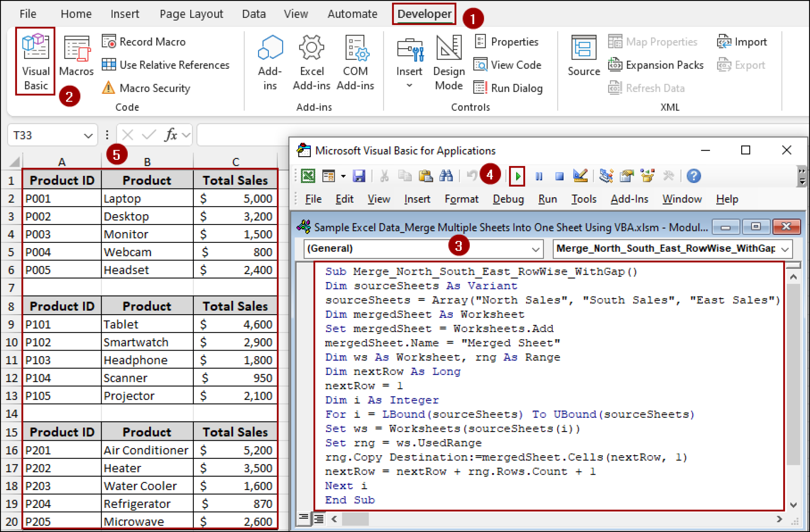Open the Macro Security settings
Screen dimensions: 810x532
(109, 88)
